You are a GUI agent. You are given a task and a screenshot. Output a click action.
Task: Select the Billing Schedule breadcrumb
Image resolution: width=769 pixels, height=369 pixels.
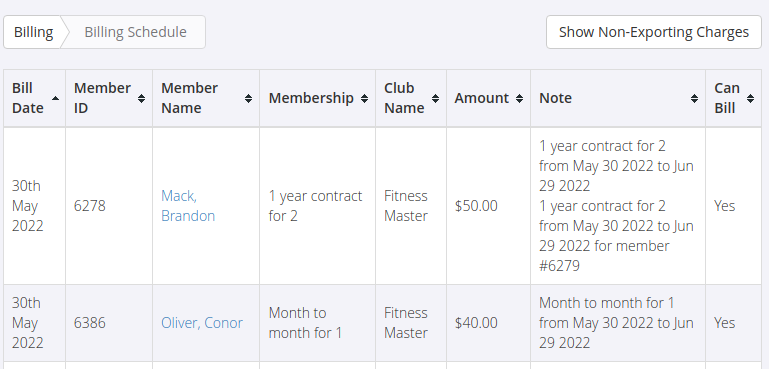(135, 32)
